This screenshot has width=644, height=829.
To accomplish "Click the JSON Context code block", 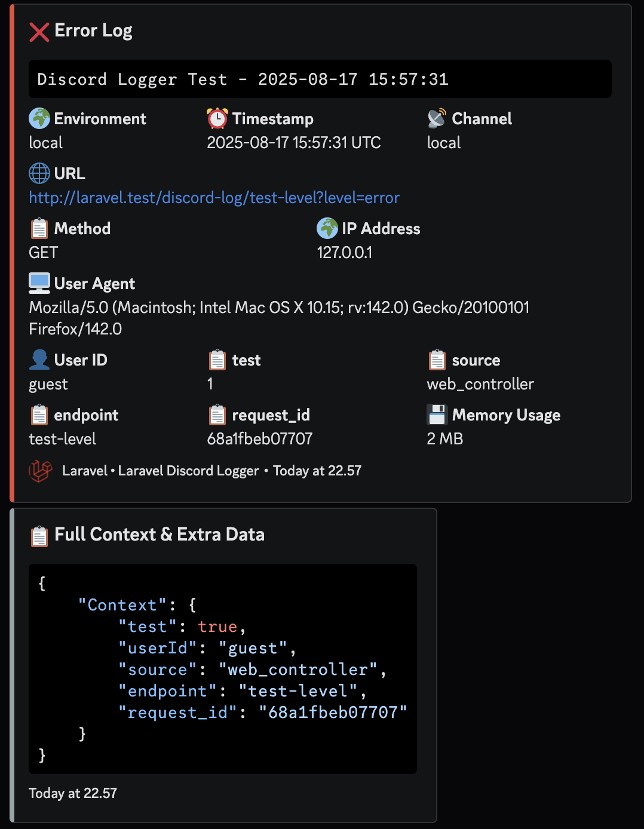I will coord(222,669).
